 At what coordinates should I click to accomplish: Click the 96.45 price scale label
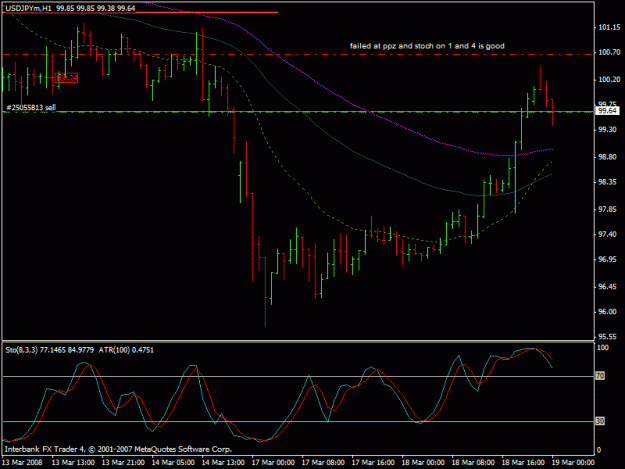pos(609,287)
